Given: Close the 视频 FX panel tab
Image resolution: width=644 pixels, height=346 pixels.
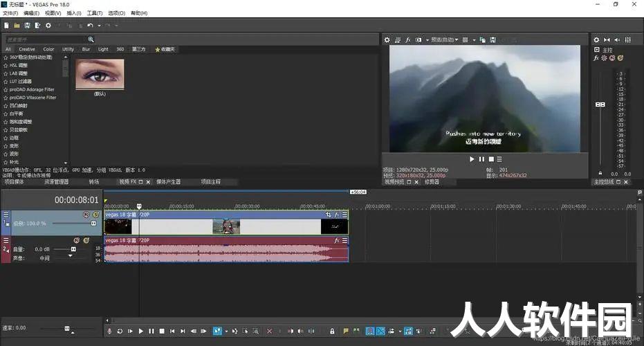Looking at the screenshot, I should coord(148,181).
